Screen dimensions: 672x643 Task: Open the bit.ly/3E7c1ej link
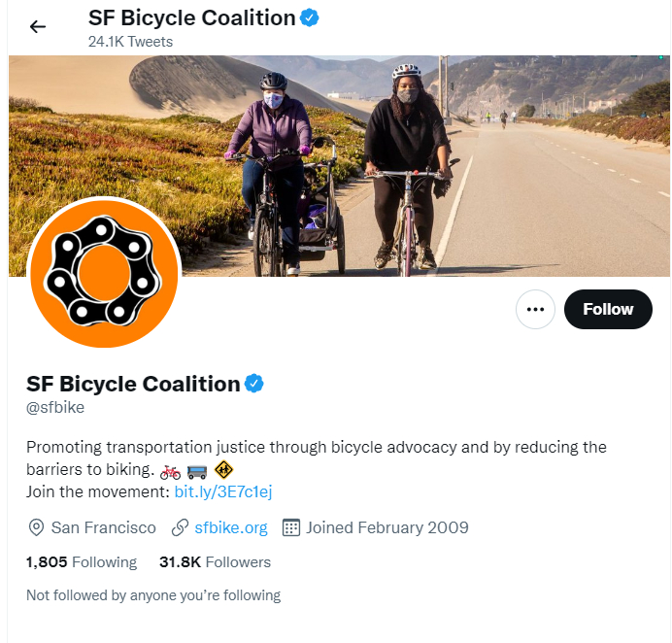click(222, 492)
